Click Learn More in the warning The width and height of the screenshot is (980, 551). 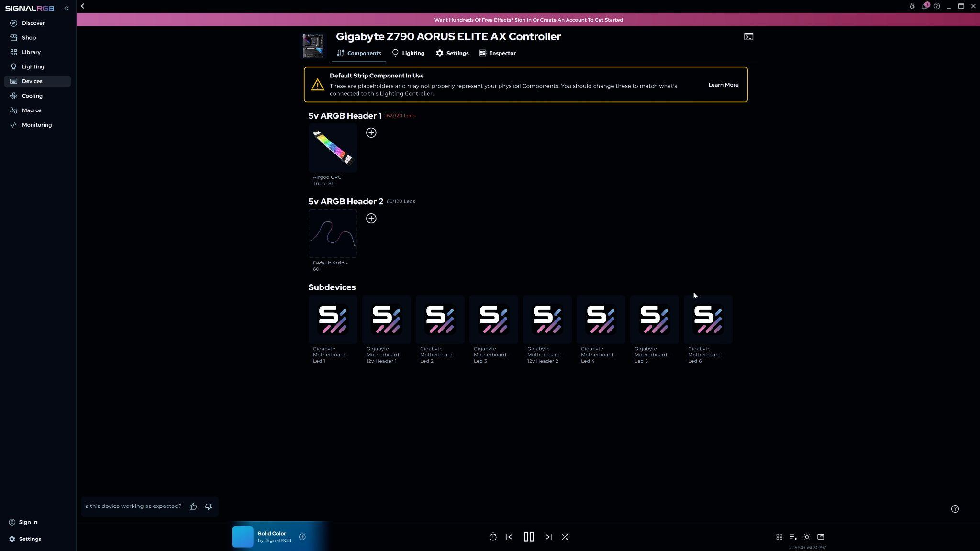coord(724,85)
